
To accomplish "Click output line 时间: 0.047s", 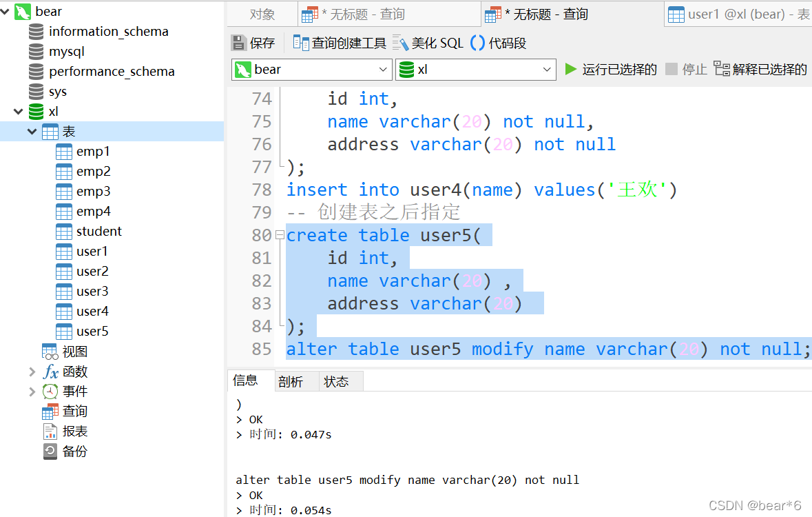I will click(x=290, y=434).
